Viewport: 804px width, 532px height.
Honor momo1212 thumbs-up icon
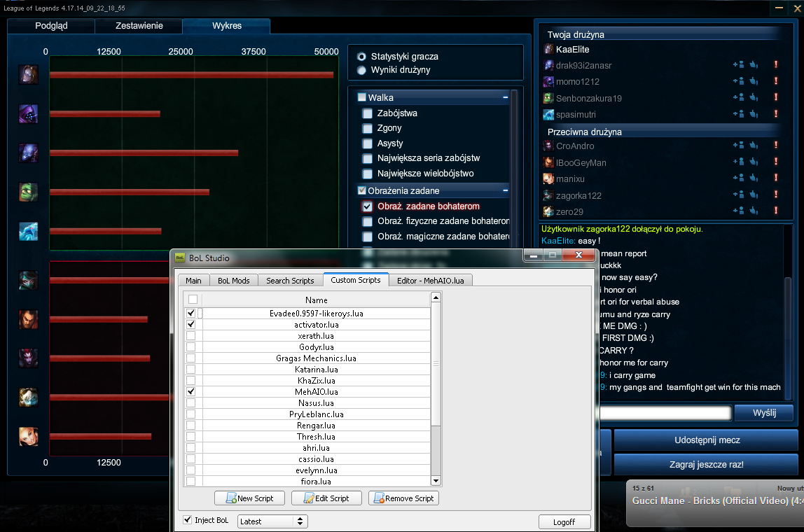pyautogui.click(x=754, y=81)
